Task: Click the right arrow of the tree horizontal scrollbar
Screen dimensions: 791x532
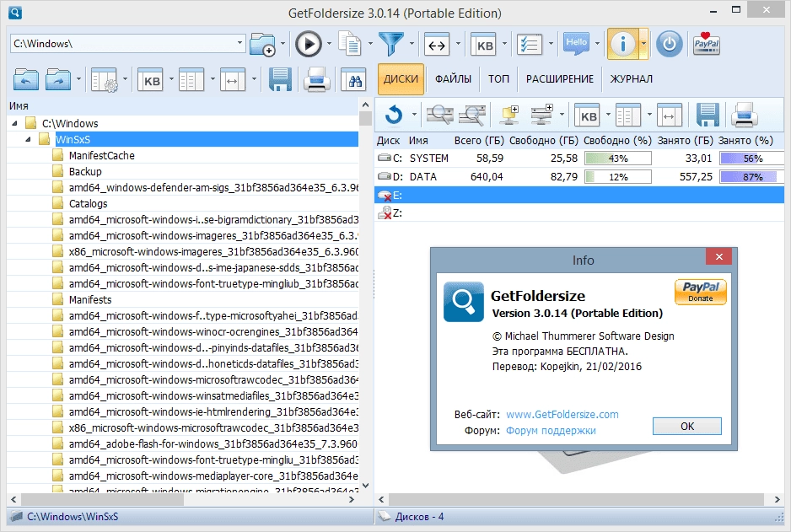Action: (x=352, y=500)
